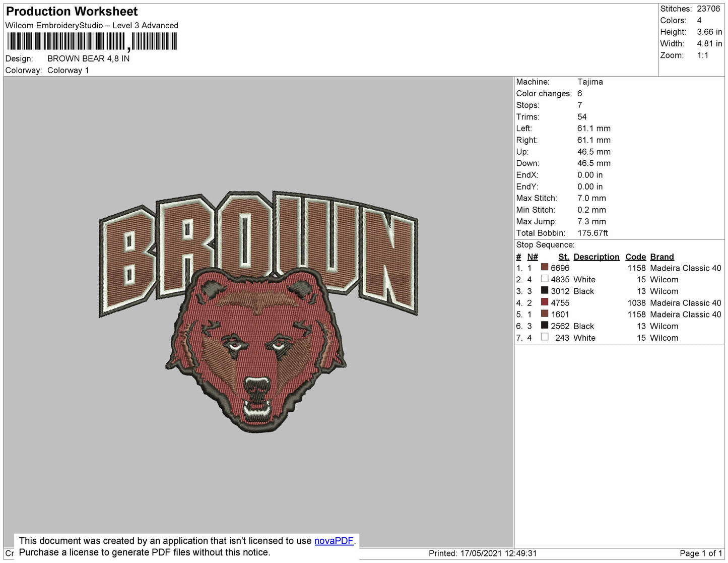Select the Up value '46.5 mm'
Screen dimensions: 728x563
(x=594, y=151)
